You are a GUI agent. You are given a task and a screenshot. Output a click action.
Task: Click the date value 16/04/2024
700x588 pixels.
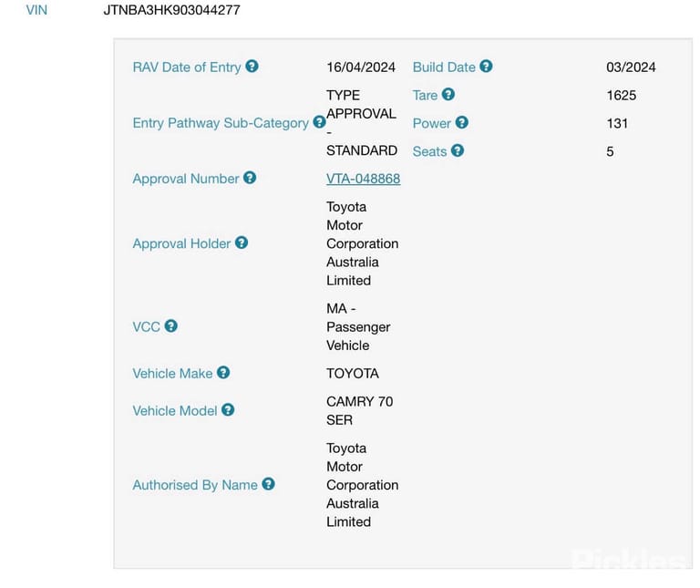coord(361,67)
